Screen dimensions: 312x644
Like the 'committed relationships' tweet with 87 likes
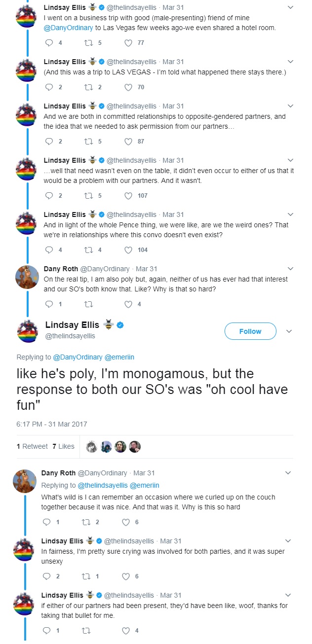point(128,142)
